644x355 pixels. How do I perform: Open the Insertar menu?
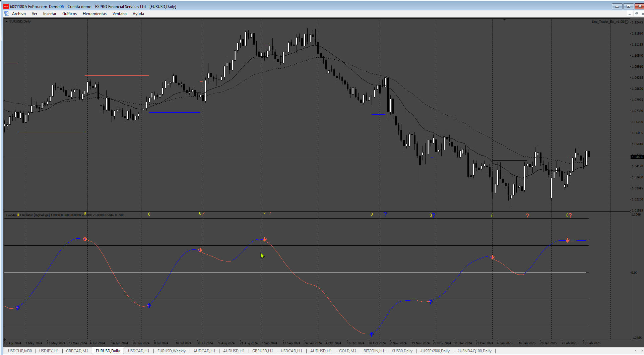[x=50, y=14]
